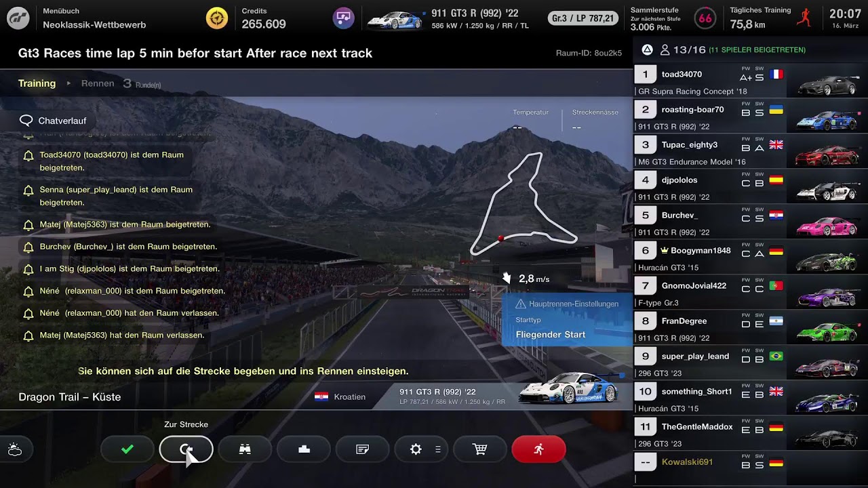Select player djpololos row

point(751,187)
